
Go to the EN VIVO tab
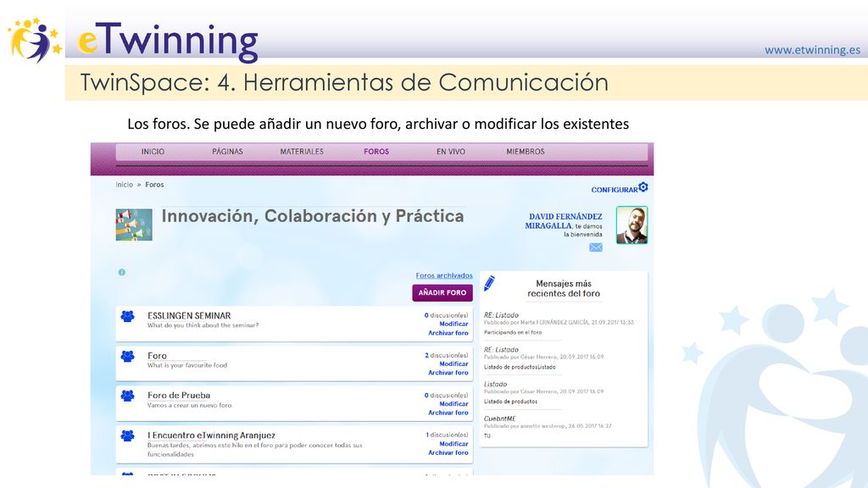point(451,152)
